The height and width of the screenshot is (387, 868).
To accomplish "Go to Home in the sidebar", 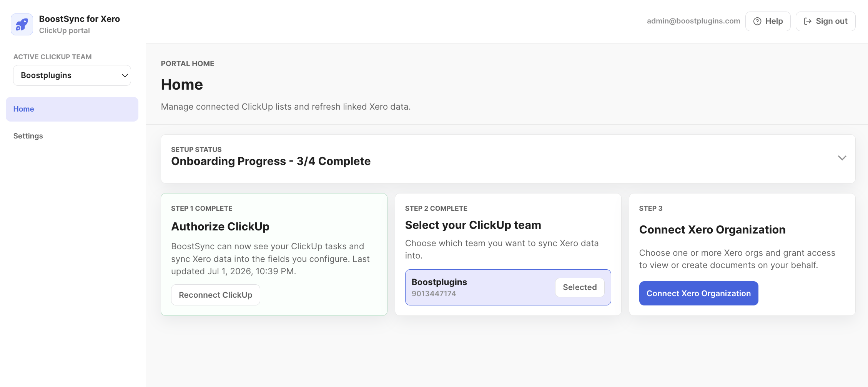I will point(72,109).
